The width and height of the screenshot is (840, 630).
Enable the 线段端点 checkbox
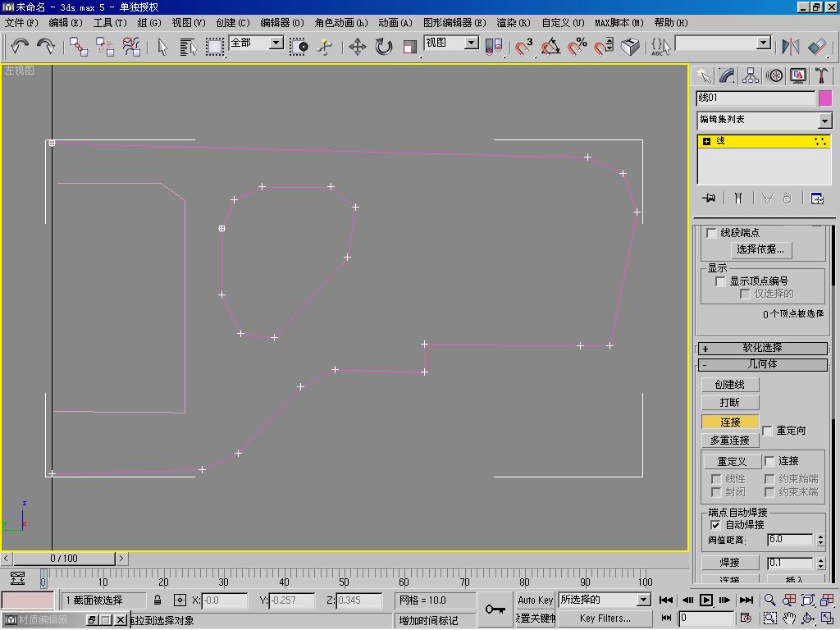click(x=711, y=233)
